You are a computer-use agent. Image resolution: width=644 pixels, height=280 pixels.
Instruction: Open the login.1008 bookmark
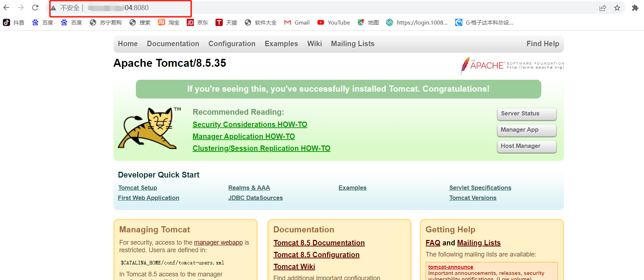(x=417, y=22)
